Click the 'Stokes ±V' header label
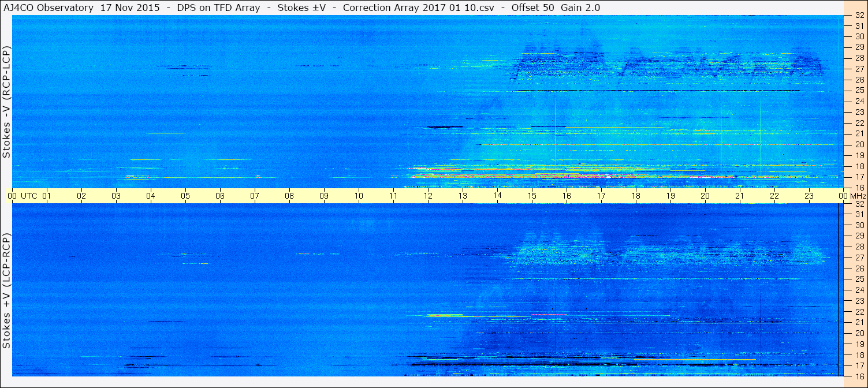Screen dimensions: 868x388 click(302, 8)
